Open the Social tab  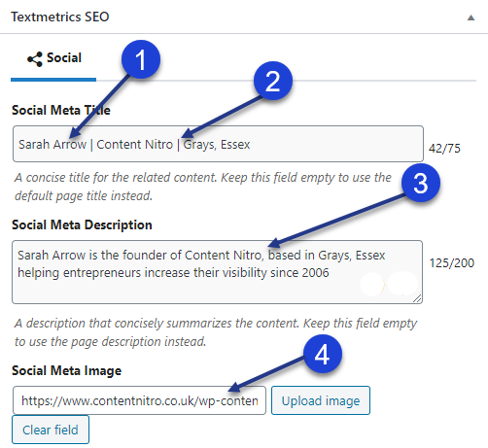tap(53, 59)
